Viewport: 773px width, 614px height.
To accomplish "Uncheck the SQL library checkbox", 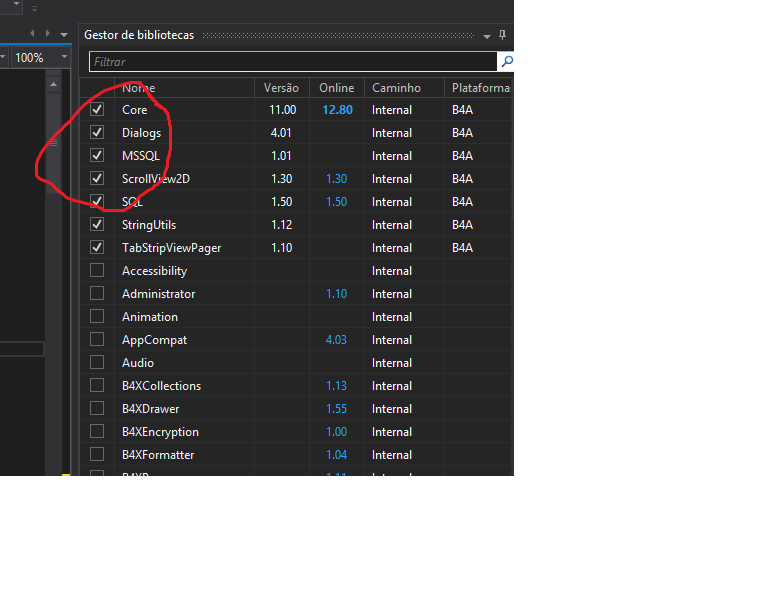I will point(97,201).
